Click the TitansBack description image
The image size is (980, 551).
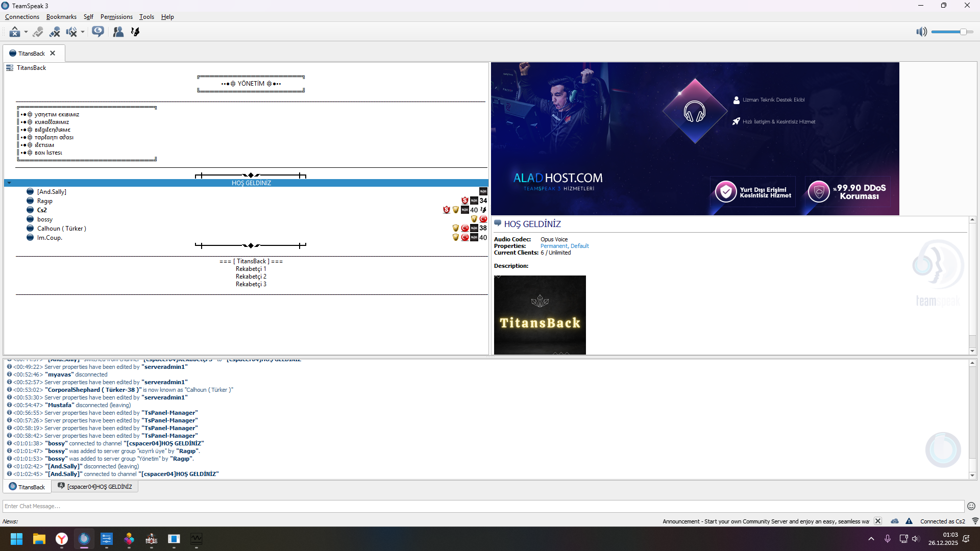(x=540, y=315)
